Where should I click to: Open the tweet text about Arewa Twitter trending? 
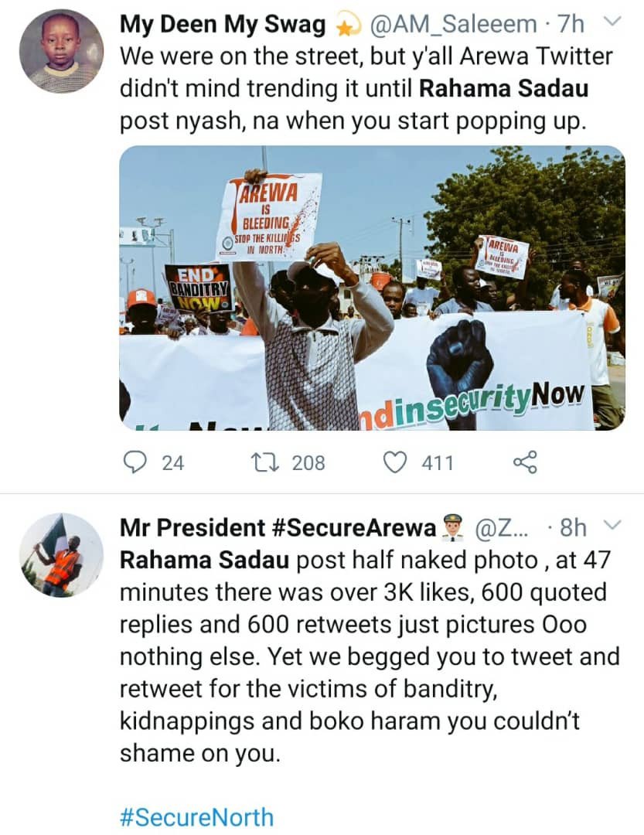(366, 88)
